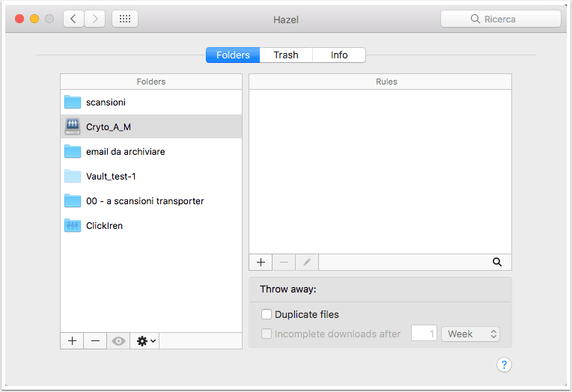Click the email da archiviare label
Screen dimensions: 572x392
tap(126, 152)
